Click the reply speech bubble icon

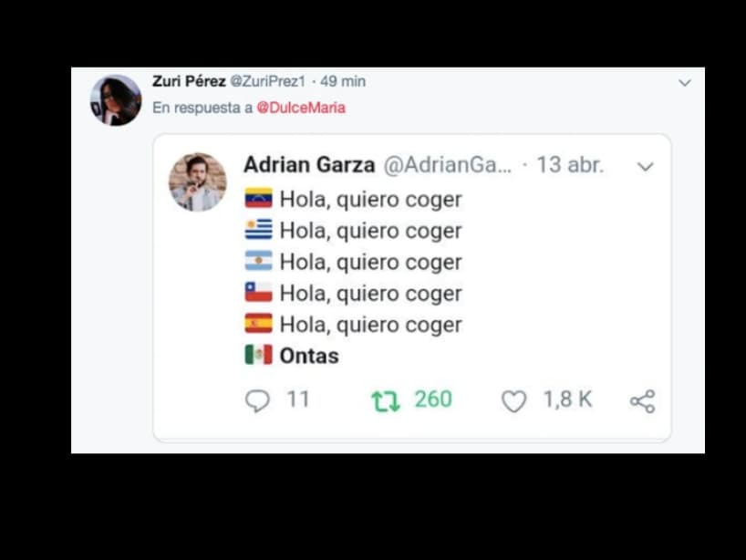coord(258,399)
